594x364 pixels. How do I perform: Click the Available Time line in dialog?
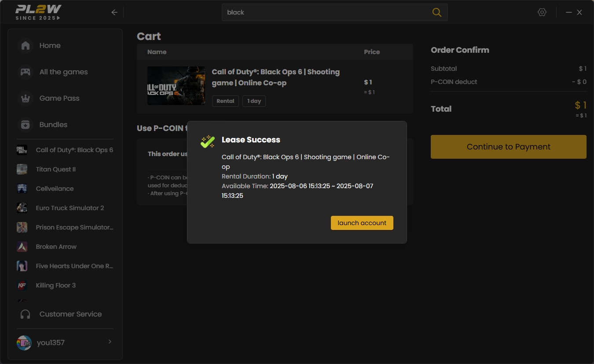297,191
